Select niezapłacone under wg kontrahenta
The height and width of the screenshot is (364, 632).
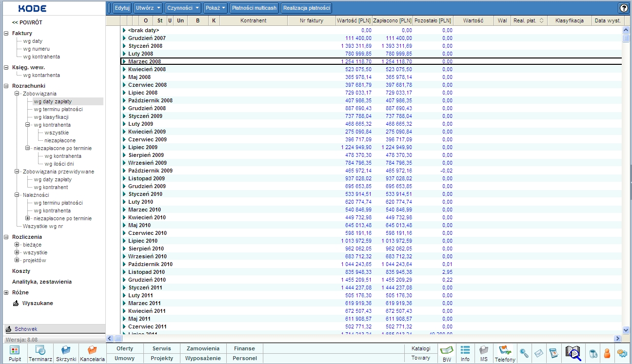point(60,140)
